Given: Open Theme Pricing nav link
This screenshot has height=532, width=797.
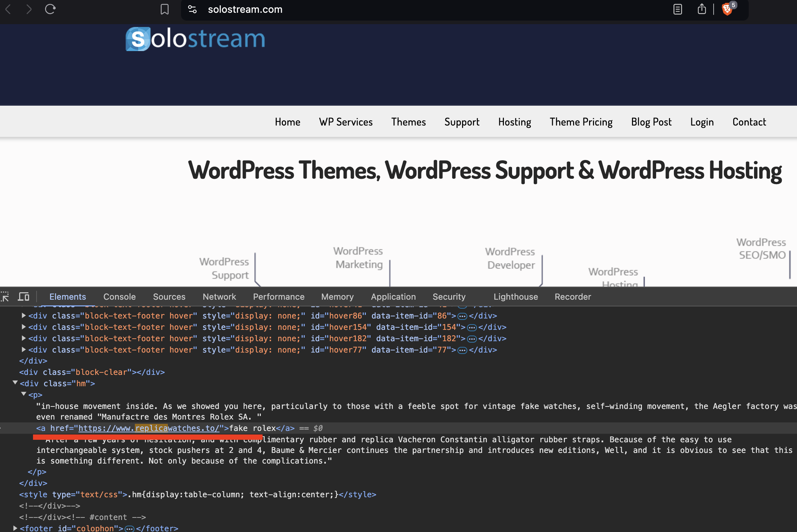Looking at the screenshot, I should (581, 122).
